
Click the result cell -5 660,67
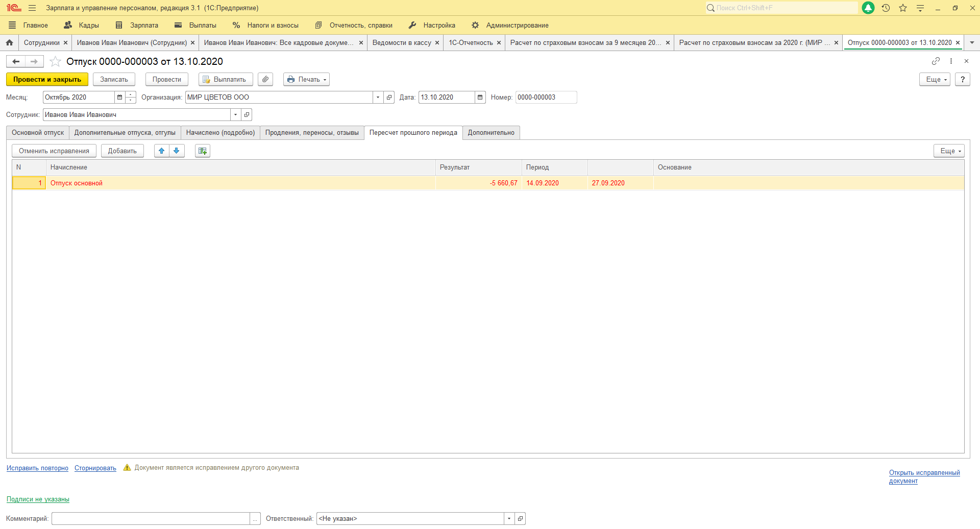point(478,183)
